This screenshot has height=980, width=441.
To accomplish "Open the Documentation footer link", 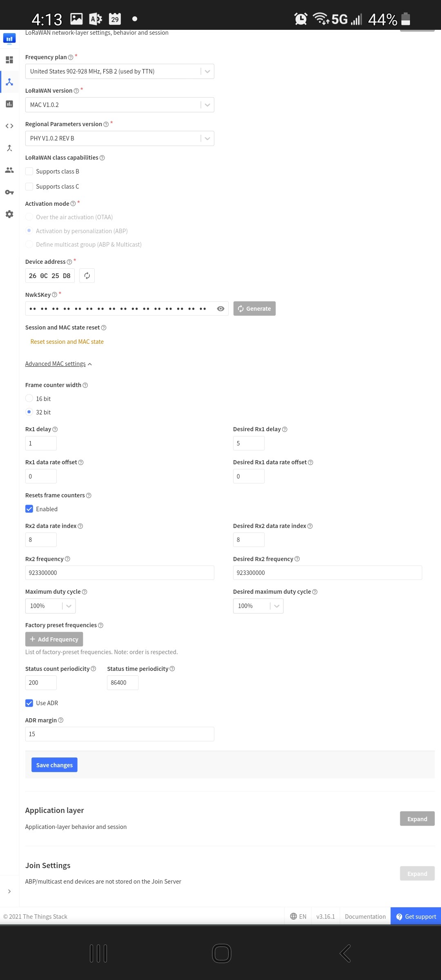I will tap(365, 916).
